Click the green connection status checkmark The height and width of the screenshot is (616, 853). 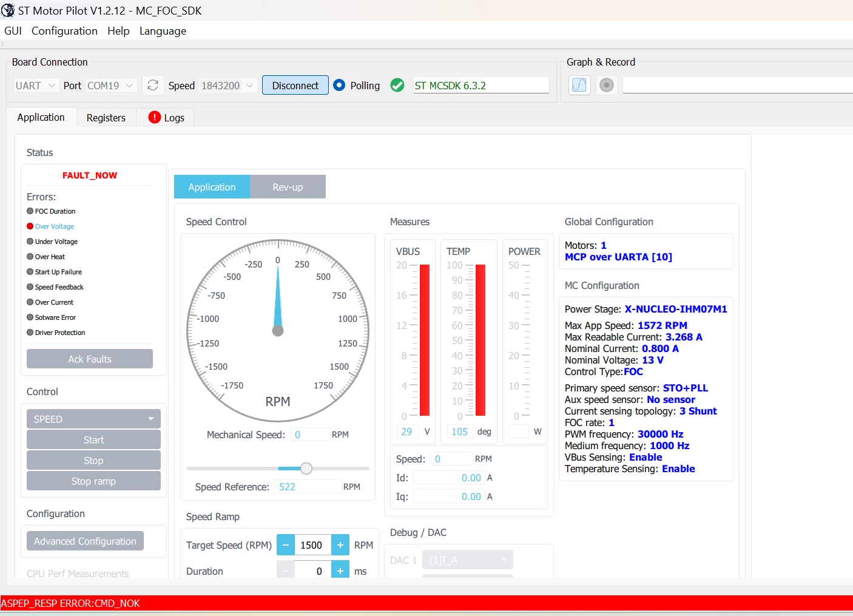tap(397, 86)
